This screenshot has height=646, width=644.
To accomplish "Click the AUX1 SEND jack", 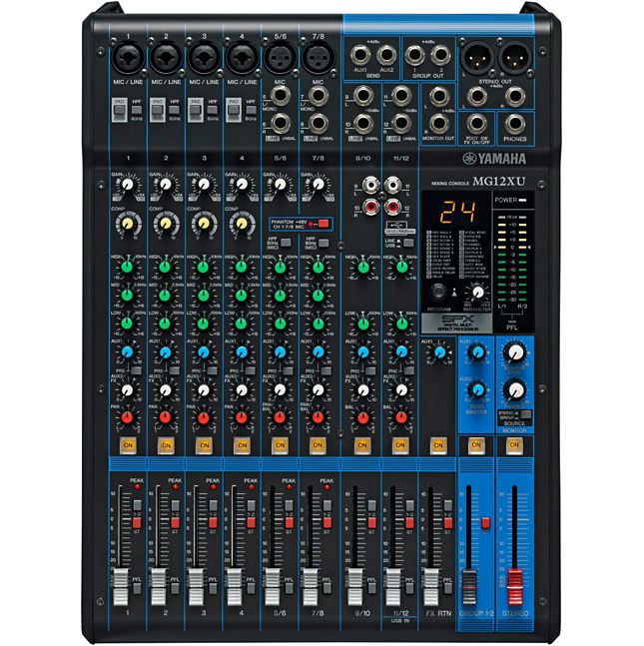I will 360,54.
